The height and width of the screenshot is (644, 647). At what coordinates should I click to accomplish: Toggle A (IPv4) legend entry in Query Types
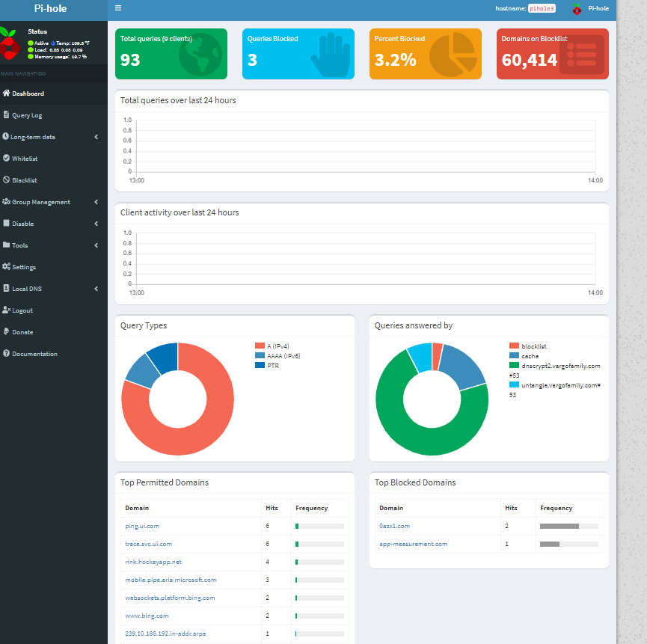(272, 346)
